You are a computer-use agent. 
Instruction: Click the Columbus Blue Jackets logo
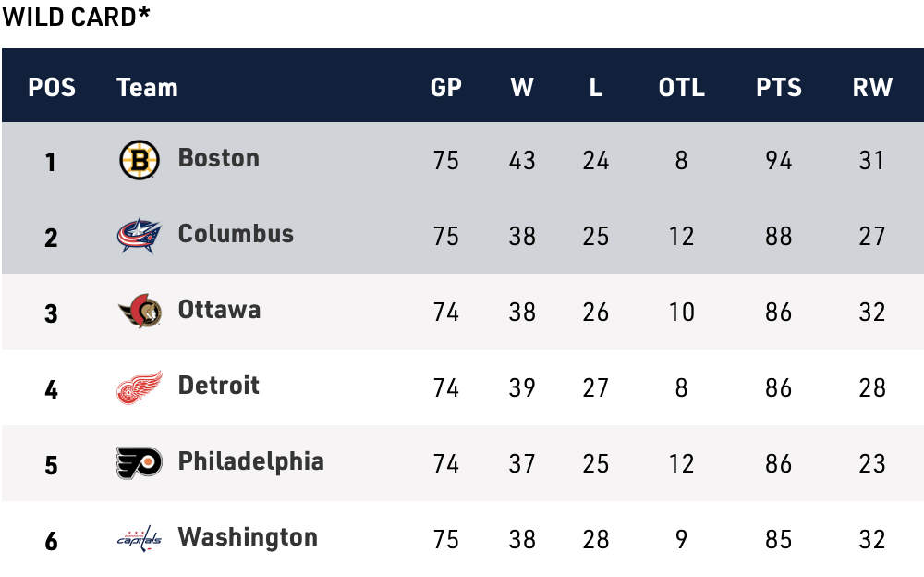[140, 236]
